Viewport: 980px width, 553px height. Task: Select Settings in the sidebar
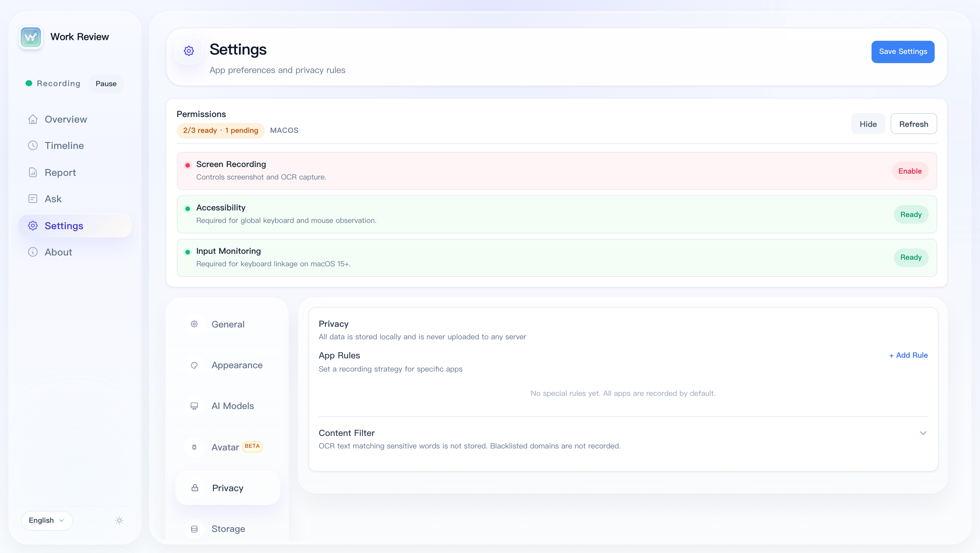(75, 226)
